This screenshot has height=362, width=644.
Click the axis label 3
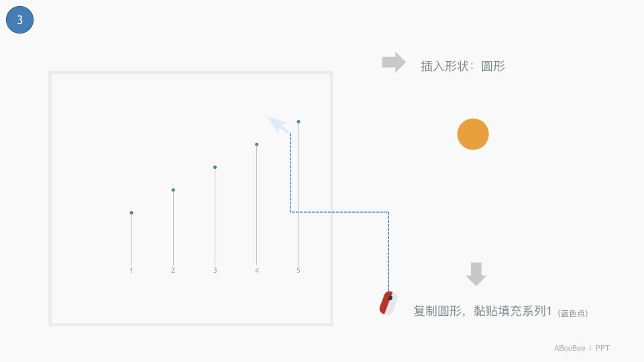click(215, 270)
